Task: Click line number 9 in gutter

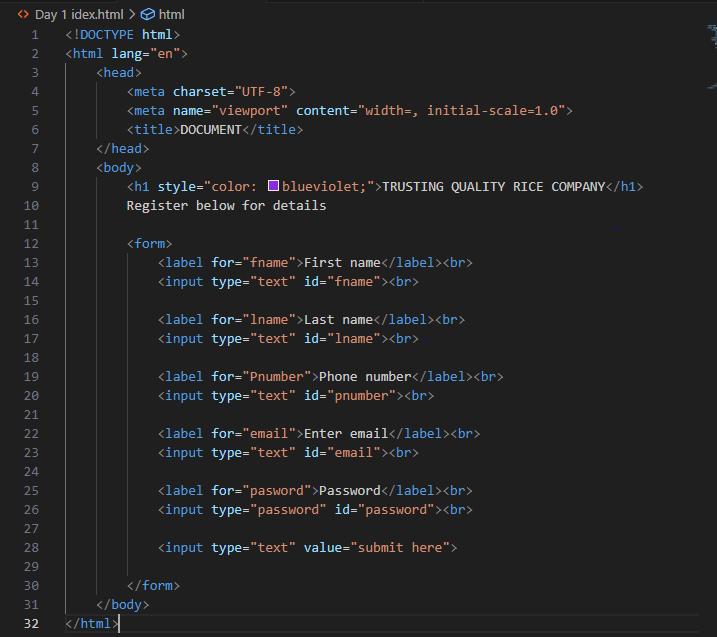Action: 35,187
